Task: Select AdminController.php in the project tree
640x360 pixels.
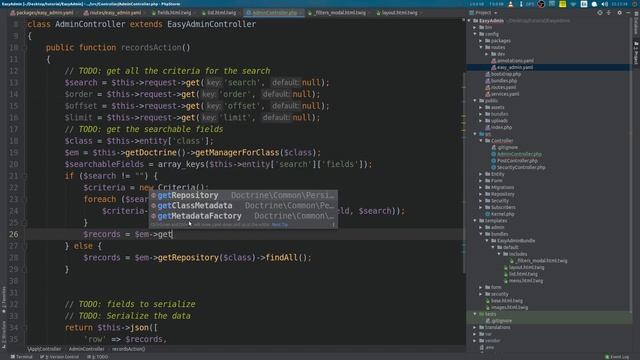Action: 516,154
